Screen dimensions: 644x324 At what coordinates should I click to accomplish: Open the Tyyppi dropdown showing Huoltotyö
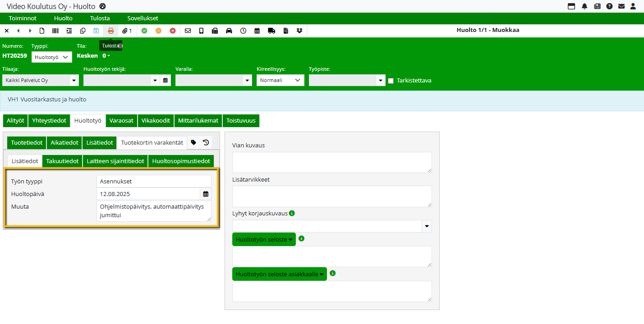point(51,57)
